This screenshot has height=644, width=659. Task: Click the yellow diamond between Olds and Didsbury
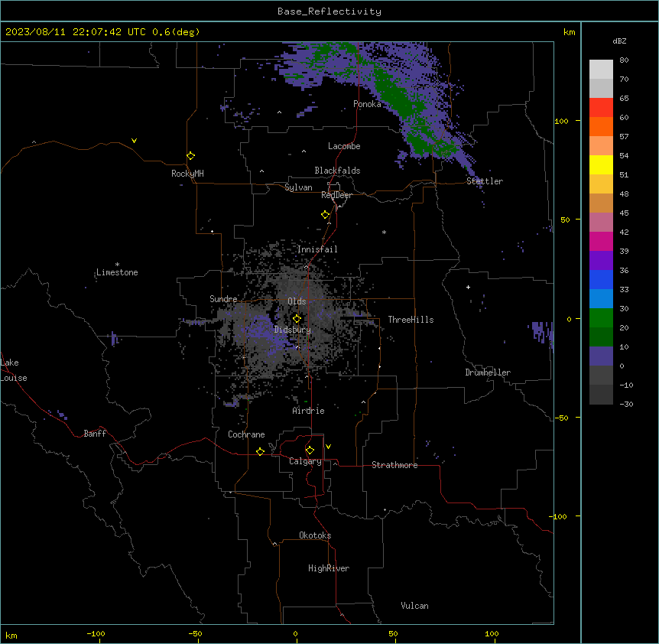click(x=297, y=319)
